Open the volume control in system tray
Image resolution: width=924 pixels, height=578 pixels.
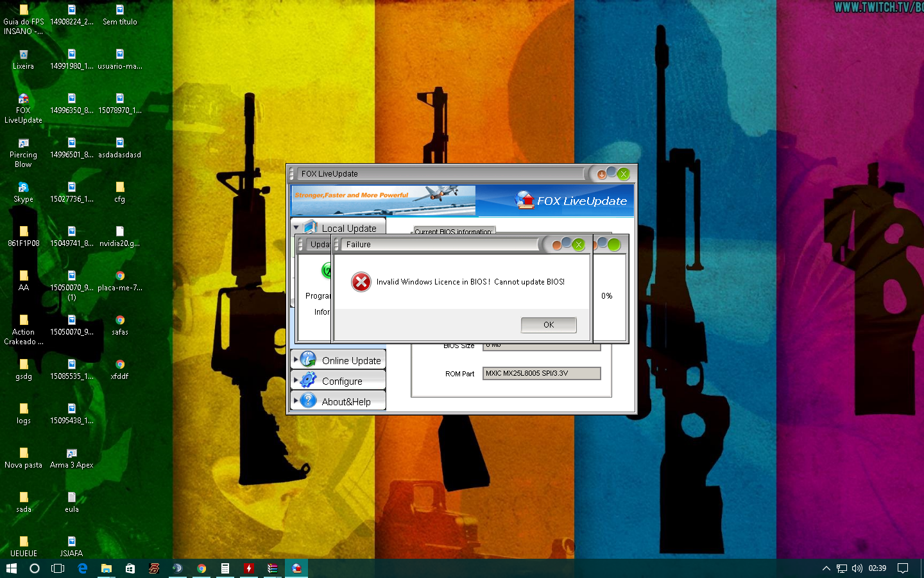pyautogui.click(x=857, y=568)
